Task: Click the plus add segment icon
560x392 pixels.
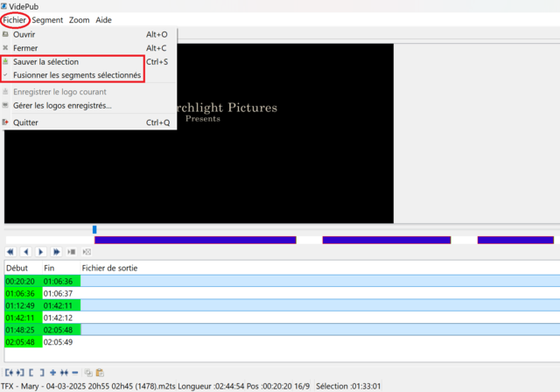Action: click(52, 373)
